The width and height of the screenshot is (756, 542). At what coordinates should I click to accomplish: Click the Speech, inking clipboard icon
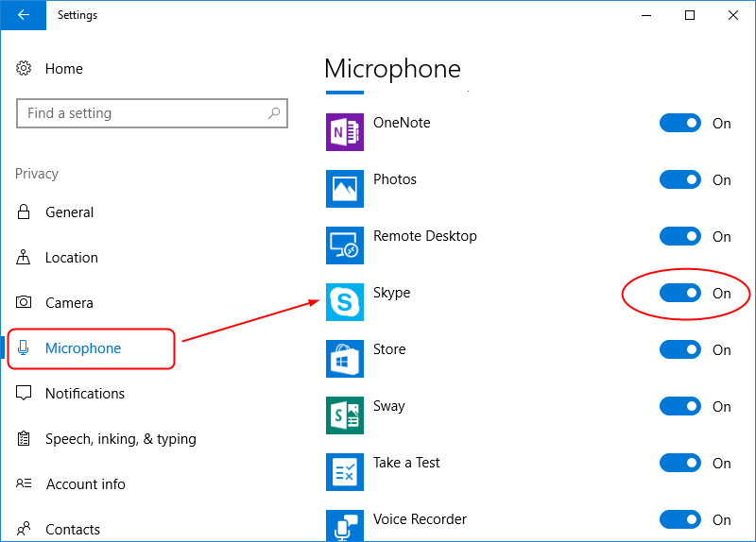point(23,438)
